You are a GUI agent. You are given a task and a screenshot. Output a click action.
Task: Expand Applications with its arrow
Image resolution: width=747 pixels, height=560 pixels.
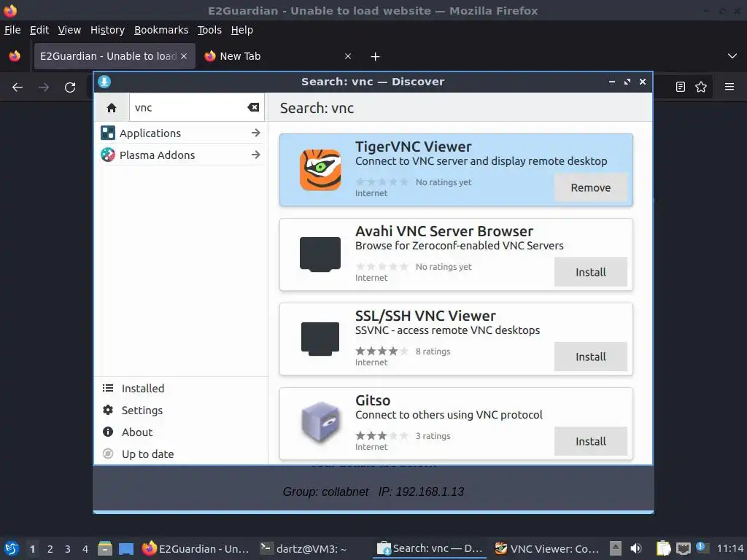tap(256, 133)
